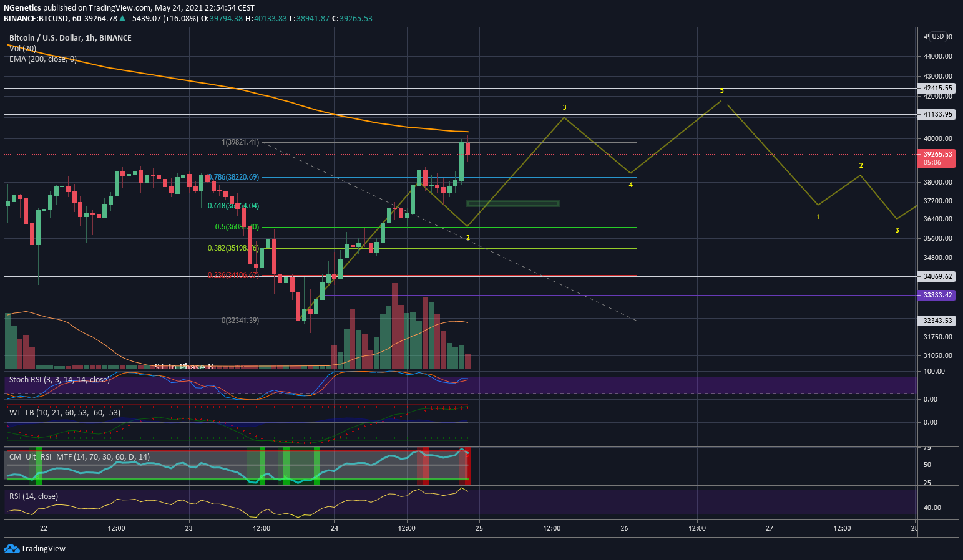
Task: Click the EMA (200, close, 0) legend
Action: click(43, 59)
